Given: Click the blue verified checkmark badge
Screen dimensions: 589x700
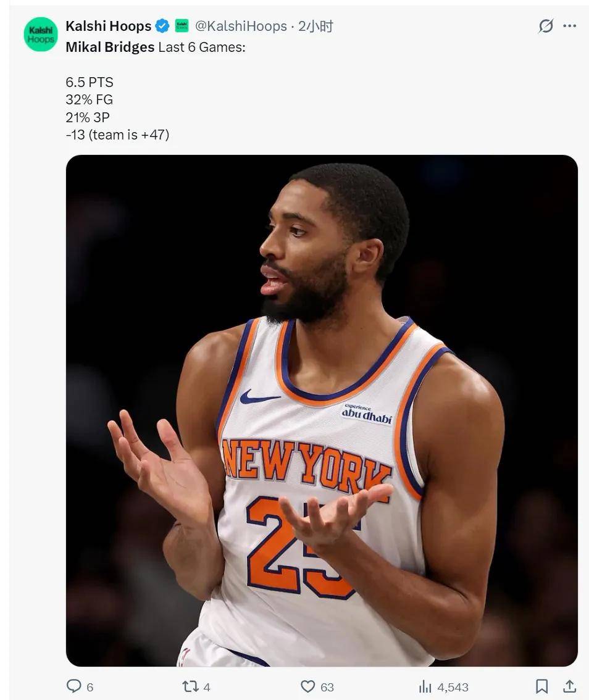Looking at the screenshot, I should (162, 26).
